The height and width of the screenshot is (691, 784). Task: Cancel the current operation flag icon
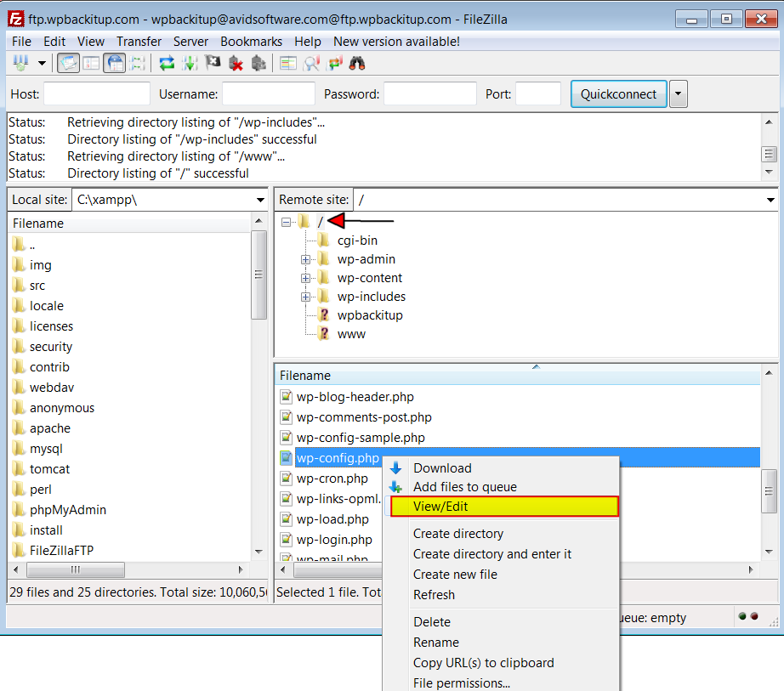point(213,64)
